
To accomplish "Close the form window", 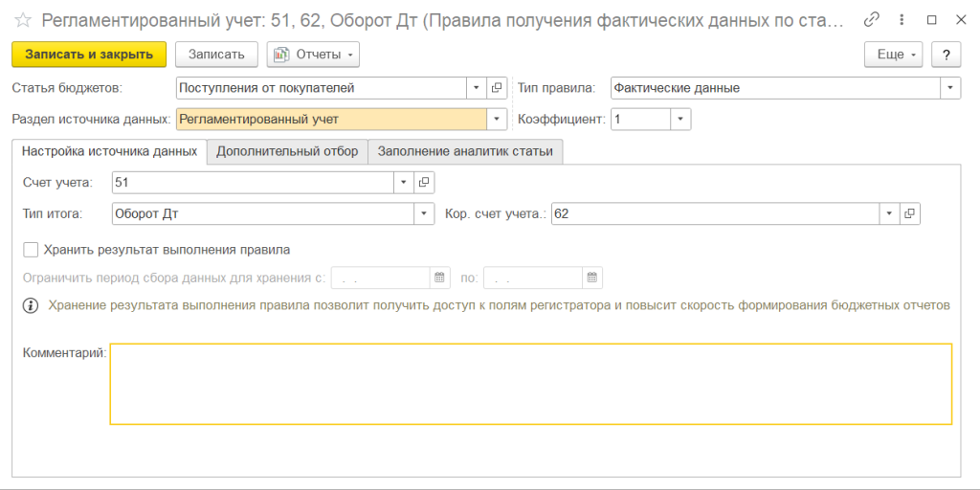I will tap(961, 20).
